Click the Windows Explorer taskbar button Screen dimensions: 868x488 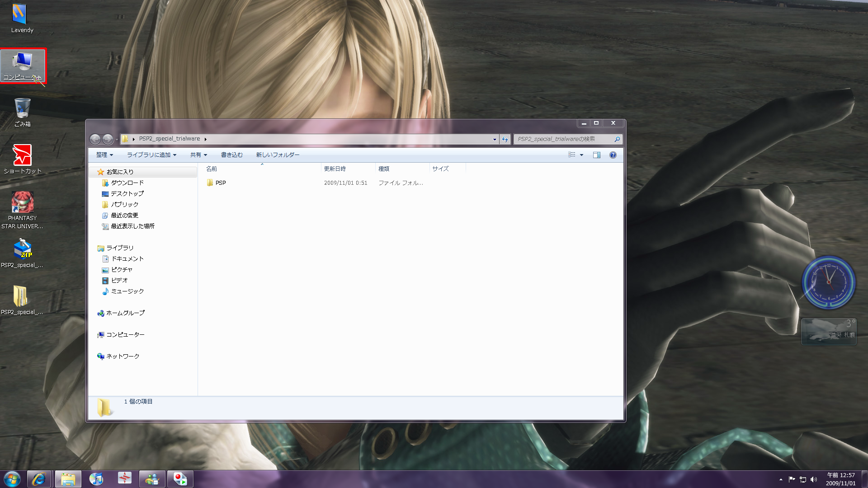[68, 479]
